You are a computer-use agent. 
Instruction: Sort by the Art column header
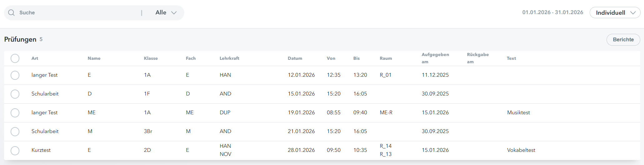tap(35, 59)
